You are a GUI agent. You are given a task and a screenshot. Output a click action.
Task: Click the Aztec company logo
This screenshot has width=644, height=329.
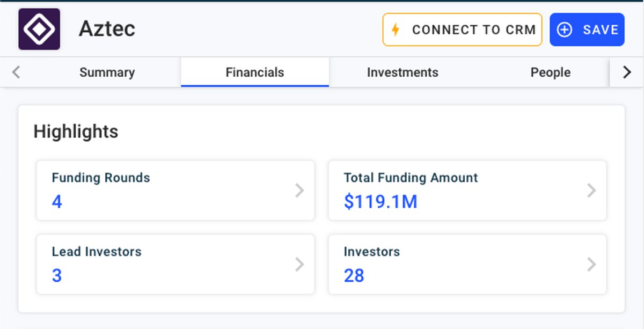[39, 30]
